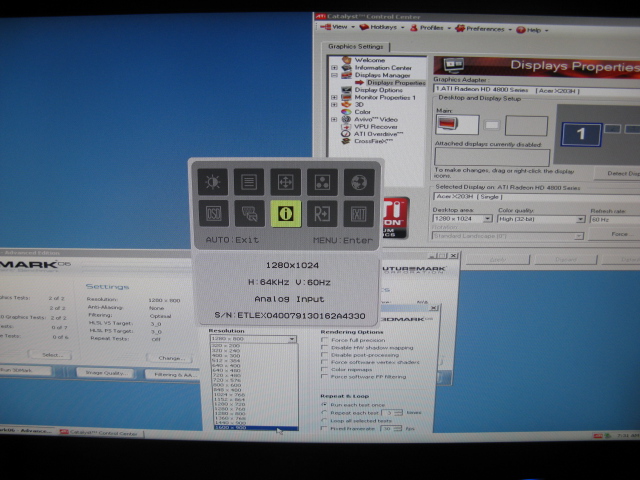
Task: Click the 3DMark Resolution combo box arrow
Action: tap(292, 339)
